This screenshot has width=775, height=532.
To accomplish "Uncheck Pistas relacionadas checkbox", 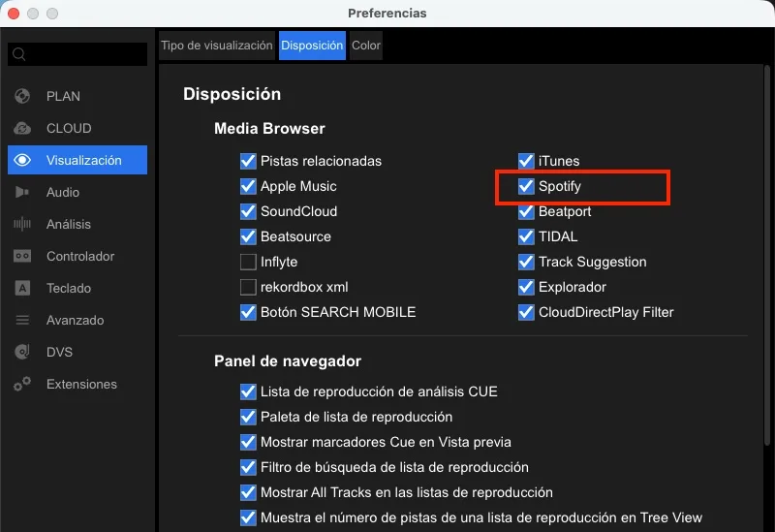I will 248,161.
